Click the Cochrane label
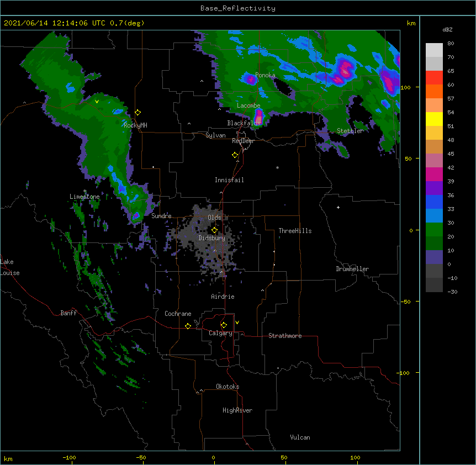Viewport: 476px width, 465px height. click(178, 314)
